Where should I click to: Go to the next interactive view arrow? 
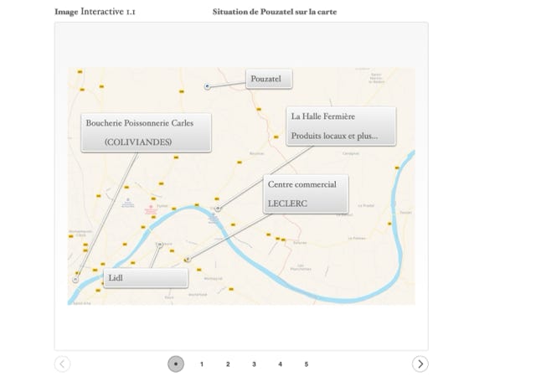[x=420, y=364]
